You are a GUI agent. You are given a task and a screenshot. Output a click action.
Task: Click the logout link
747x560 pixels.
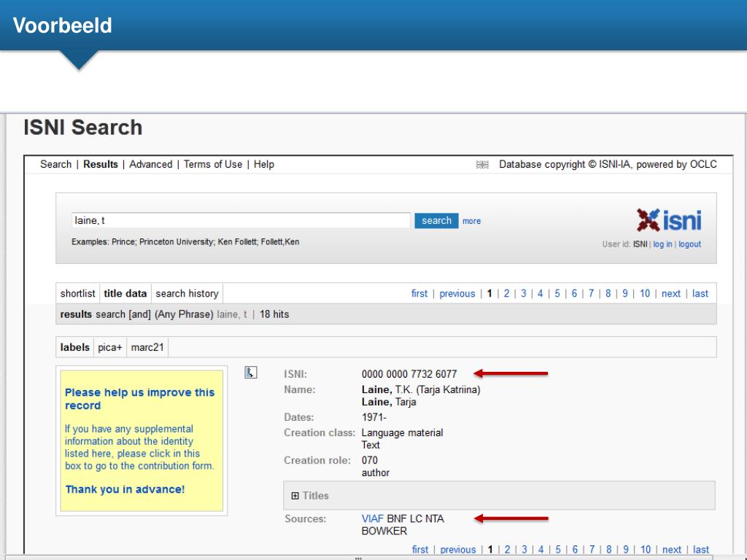689,244
